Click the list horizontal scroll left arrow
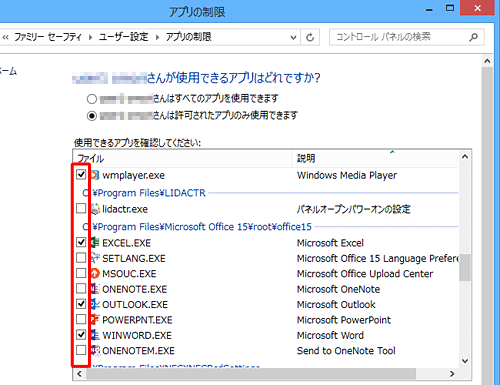Image resolution: width=500 pixels, height=385 pixels. point(79,374)
